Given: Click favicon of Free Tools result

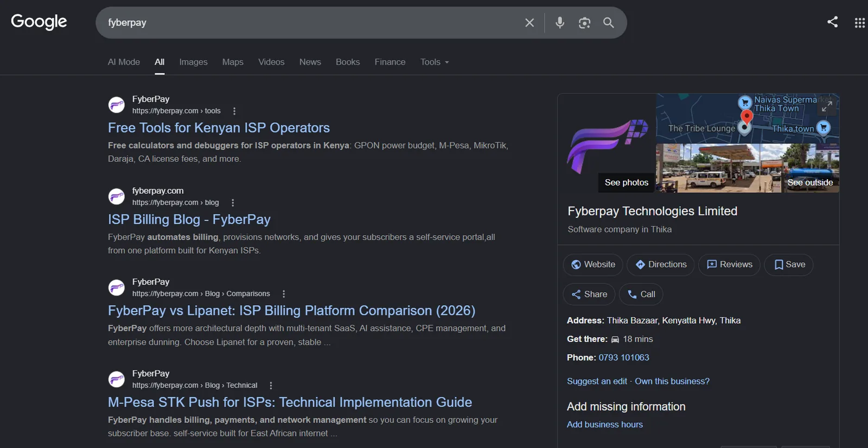Looking at the screenshot, I should 117,105.
